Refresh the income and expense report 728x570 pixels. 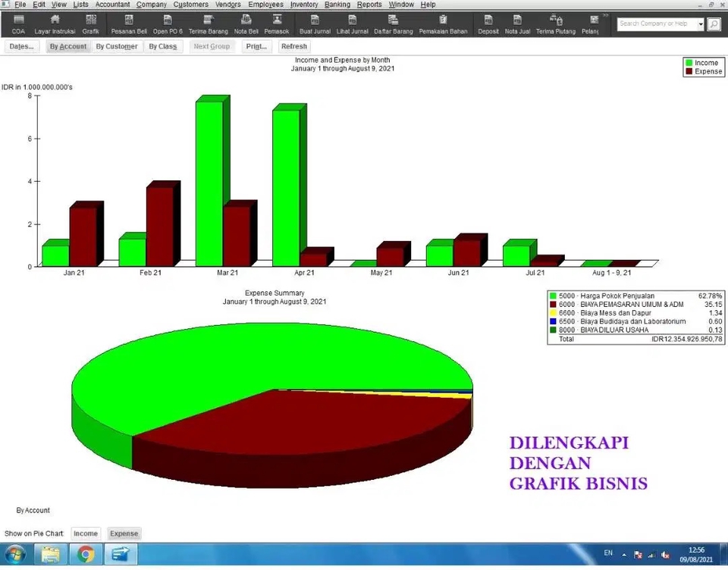tap(293, 46)
